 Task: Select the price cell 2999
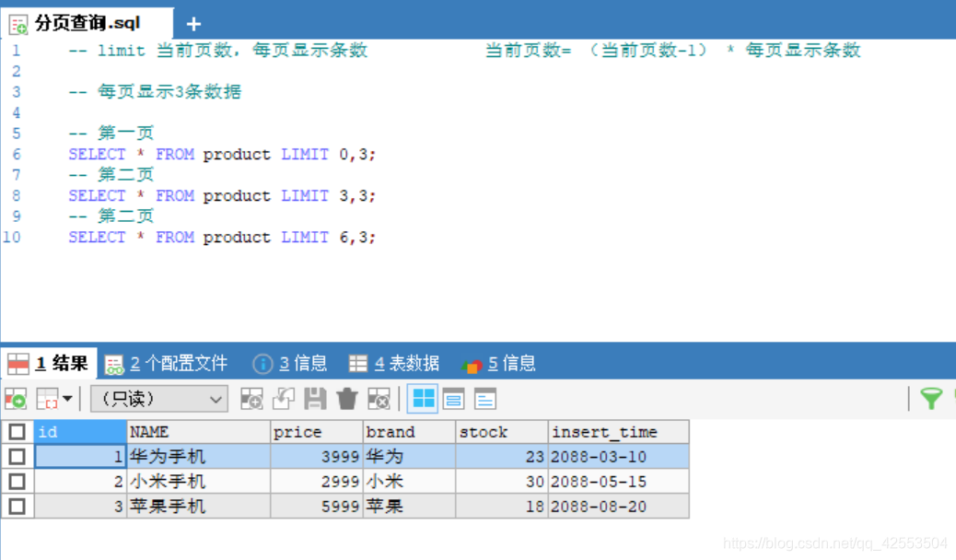(x=317, y=482)
